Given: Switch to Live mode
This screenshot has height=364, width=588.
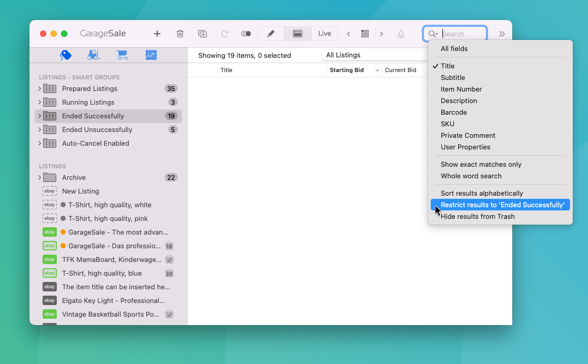Looking at the screenshot, I should click(325, 34).
